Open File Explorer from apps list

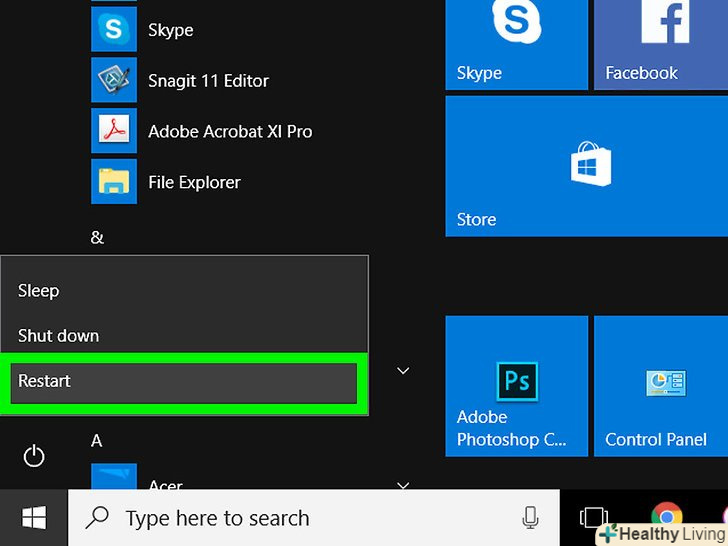click(193, 183)
